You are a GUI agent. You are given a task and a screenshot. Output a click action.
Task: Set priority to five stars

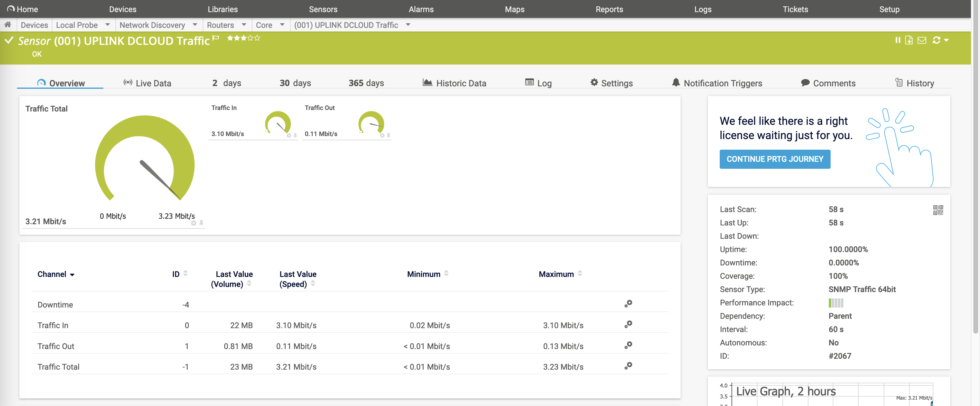(x=258, y=38)
